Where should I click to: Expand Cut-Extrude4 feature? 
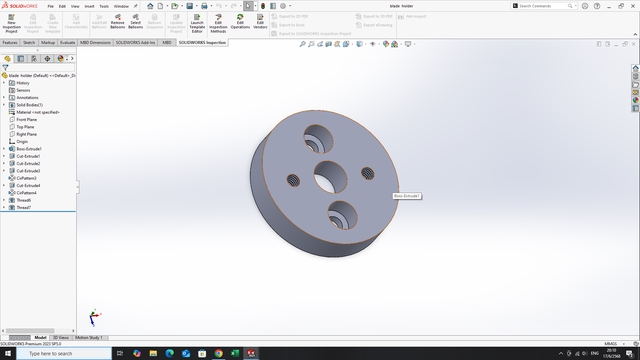(4, 186)
